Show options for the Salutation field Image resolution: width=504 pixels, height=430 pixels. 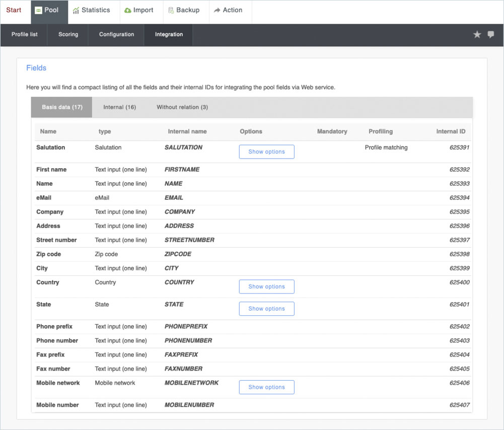coord(266,152)
